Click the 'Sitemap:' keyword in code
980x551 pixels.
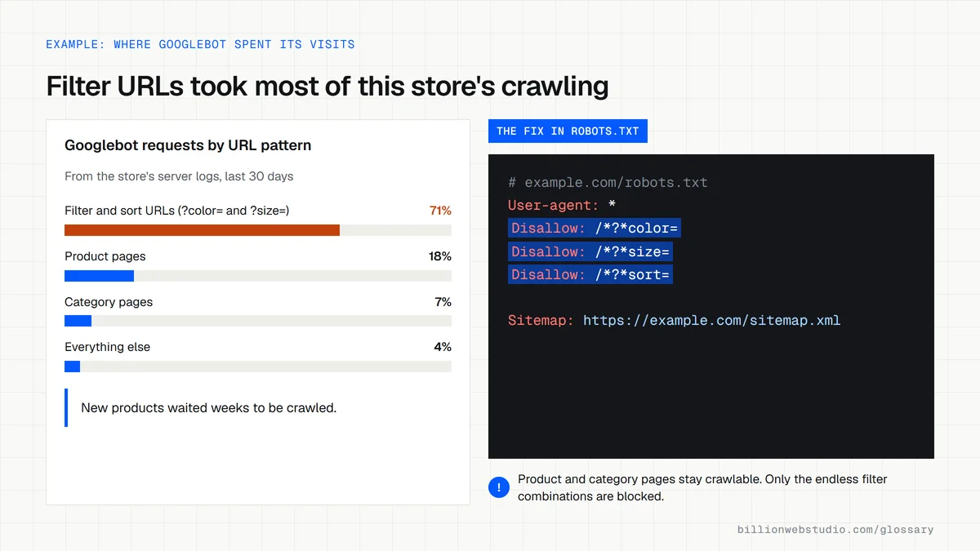pos(541,320)
